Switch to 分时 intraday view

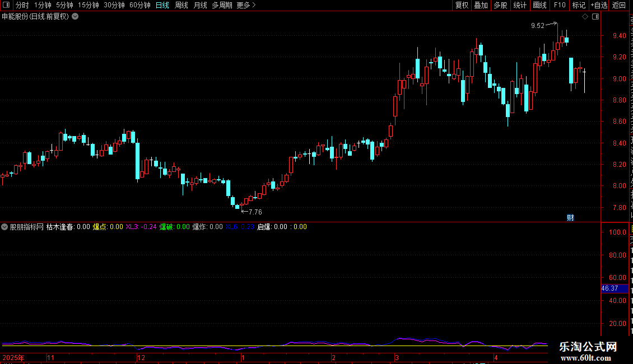point(22,5)
